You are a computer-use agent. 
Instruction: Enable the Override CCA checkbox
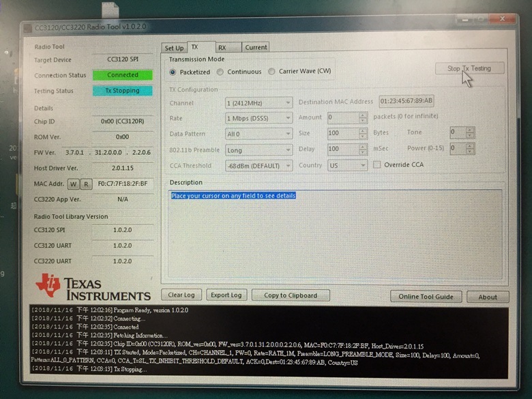(x=376, y=164)
